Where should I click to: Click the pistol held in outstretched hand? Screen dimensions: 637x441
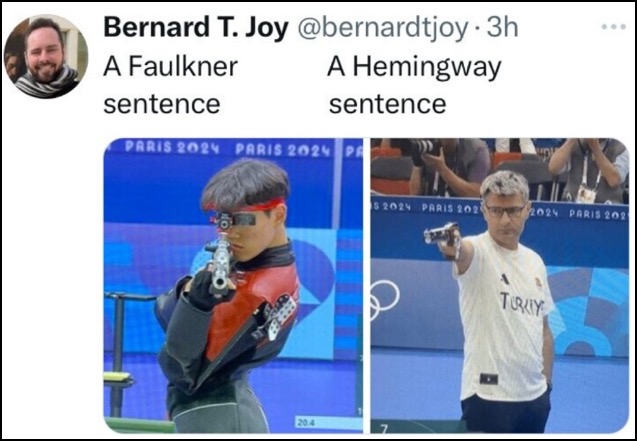(442, 235)
